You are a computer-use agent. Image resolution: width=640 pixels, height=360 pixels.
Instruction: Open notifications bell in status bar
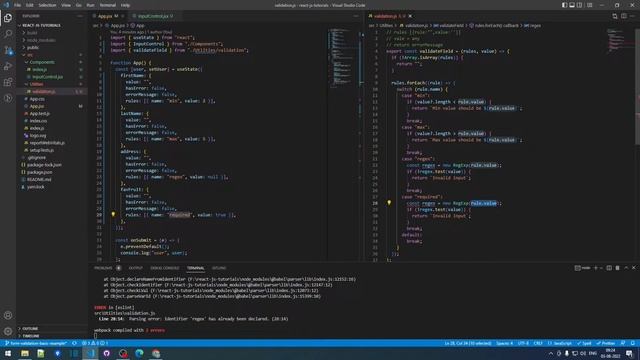(x=633, y=343)
